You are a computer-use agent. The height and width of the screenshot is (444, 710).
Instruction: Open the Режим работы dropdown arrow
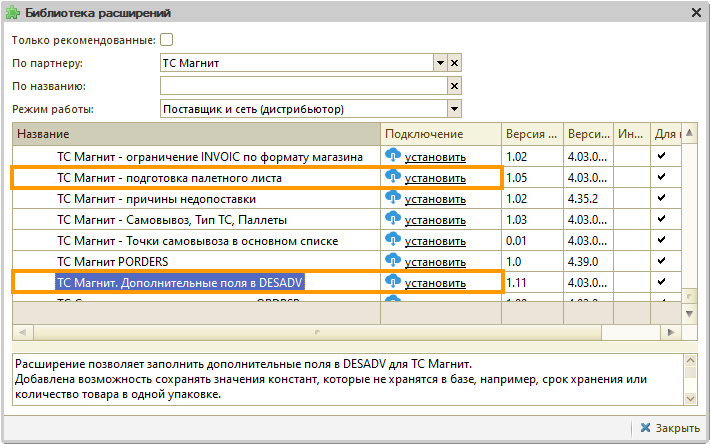[x=454, y=109]
